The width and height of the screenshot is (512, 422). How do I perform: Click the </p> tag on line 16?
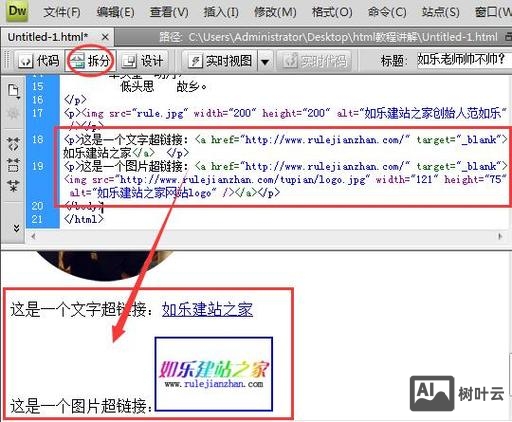75,99
